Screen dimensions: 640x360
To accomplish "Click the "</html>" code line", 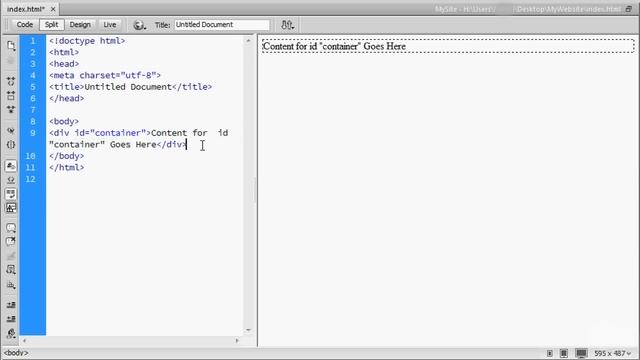I will click(67, 167).
